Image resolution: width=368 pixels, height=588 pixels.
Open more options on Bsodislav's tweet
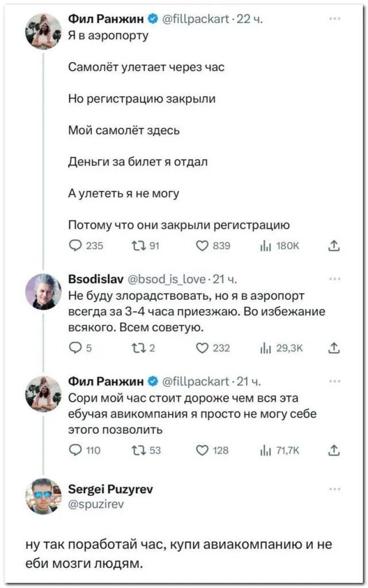click(335, 279)
